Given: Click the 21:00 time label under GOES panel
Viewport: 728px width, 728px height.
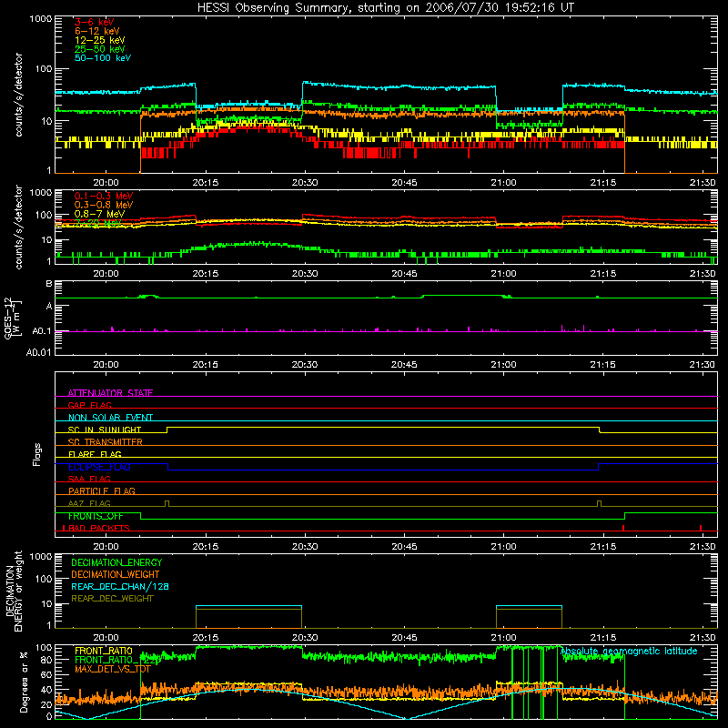Looking at the screenshot, I should [x=503, y=365].
